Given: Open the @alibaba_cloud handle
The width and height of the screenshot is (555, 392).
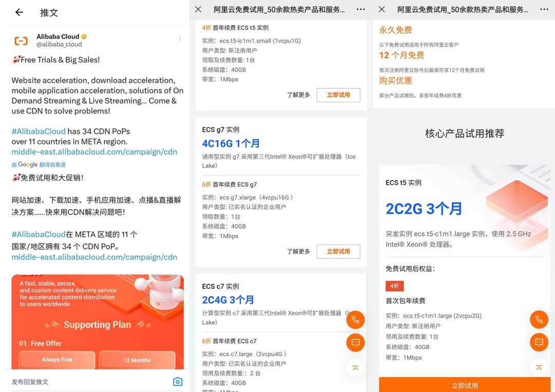Looking at the screenshot, I should click(x=59, y=44).
